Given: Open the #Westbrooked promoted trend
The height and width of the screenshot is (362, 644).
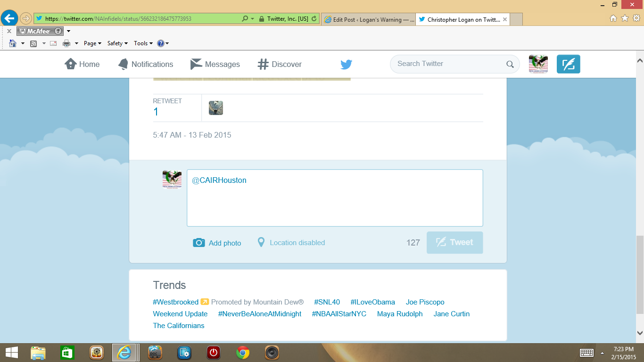Looking at the screenshot, I should [x=176, y=302].
